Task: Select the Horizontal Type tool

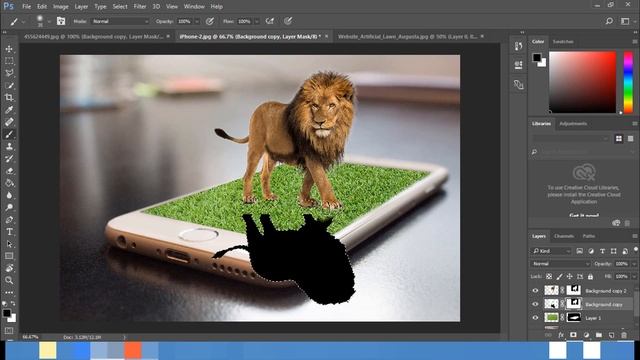Action: [x=9, y=232]
